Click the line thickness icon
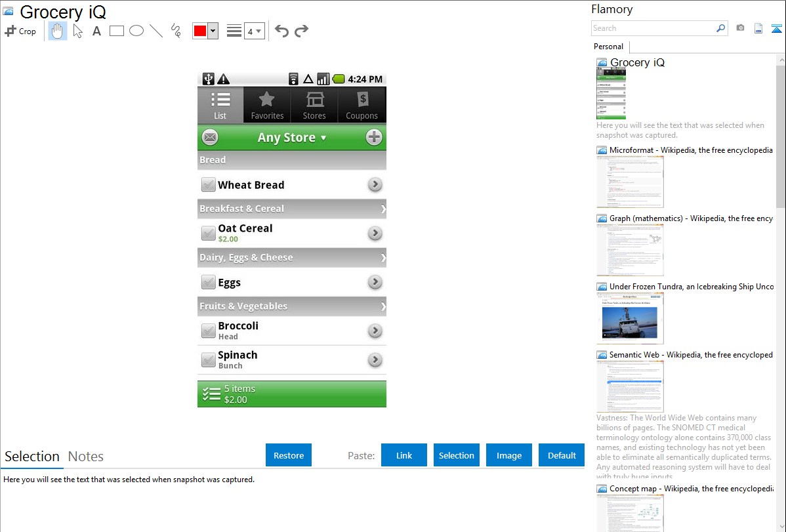This screenshot has width=786, height=532. [234, 31]
